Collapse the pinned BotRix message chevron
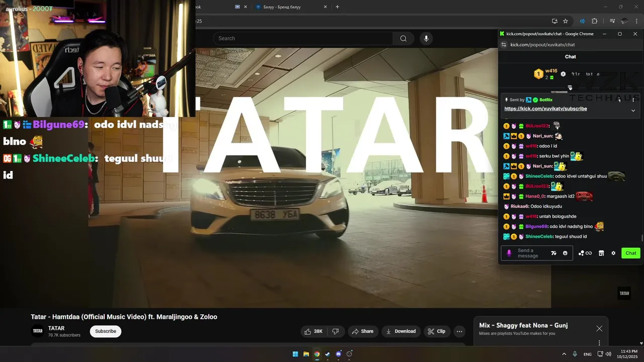This screenshot has height=362, width=644. coord(633,111)
